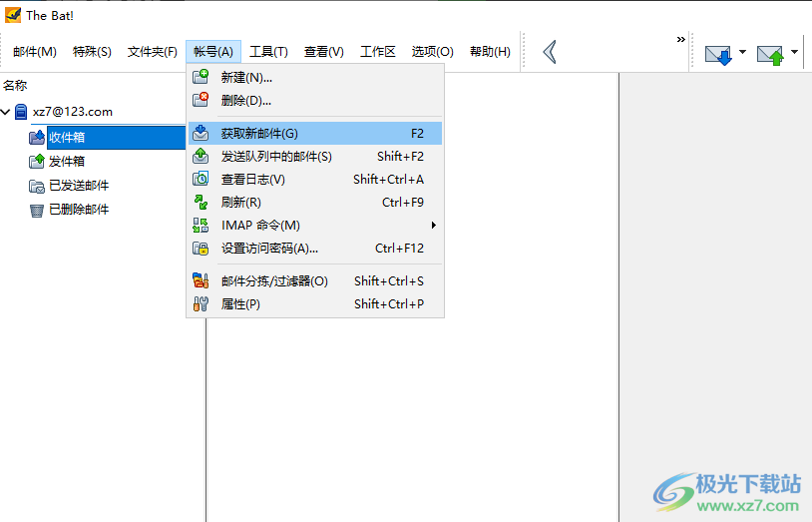Choose 删除(D)... from account menu
This screenshot has width=812, height=522.
click(x=315, y=100)
